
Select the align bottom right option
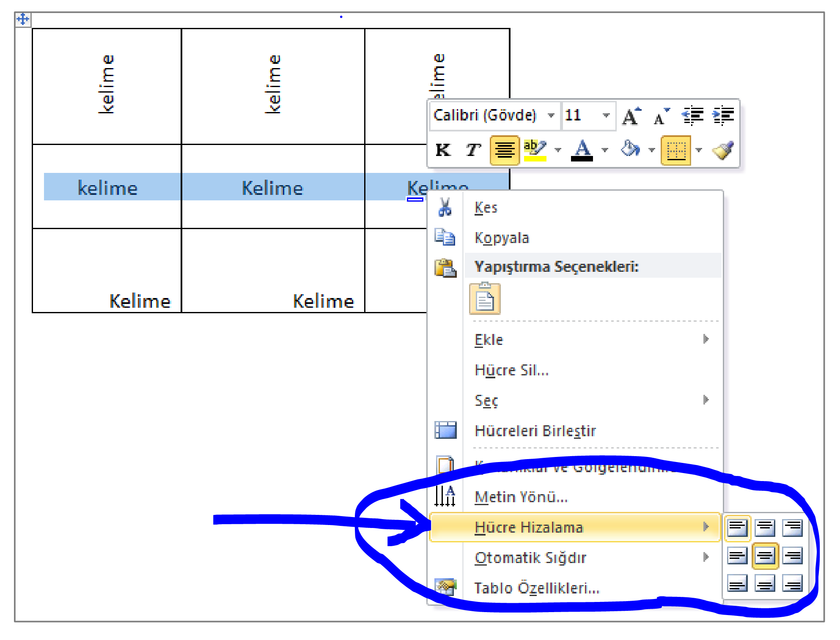pyautogui.click(x=792, y=584)
